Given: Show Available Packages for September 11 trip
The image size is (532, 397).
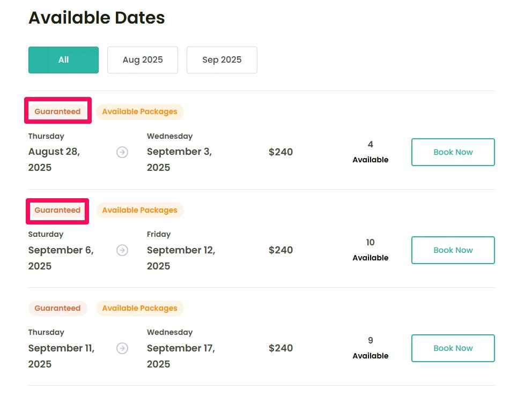Looking at the screenshot, I should pos(139,308).
